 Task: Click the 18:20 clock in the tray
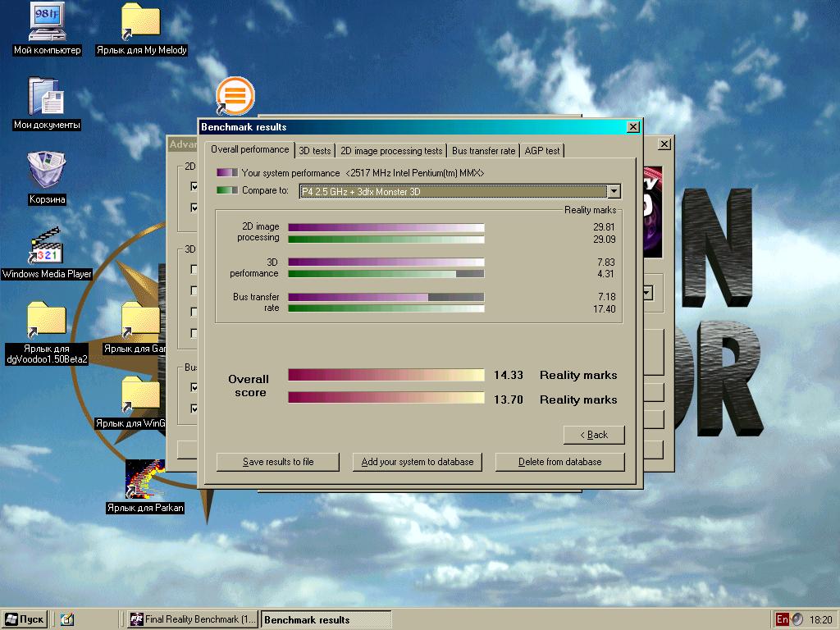pyautogui.click(x=820, y=619)
